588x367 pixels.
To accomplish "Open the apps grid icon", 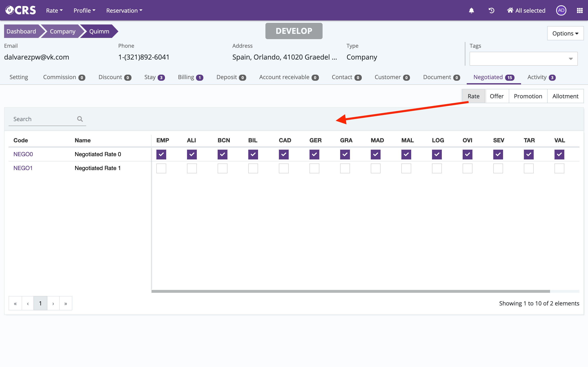I will tap(580, 10).
